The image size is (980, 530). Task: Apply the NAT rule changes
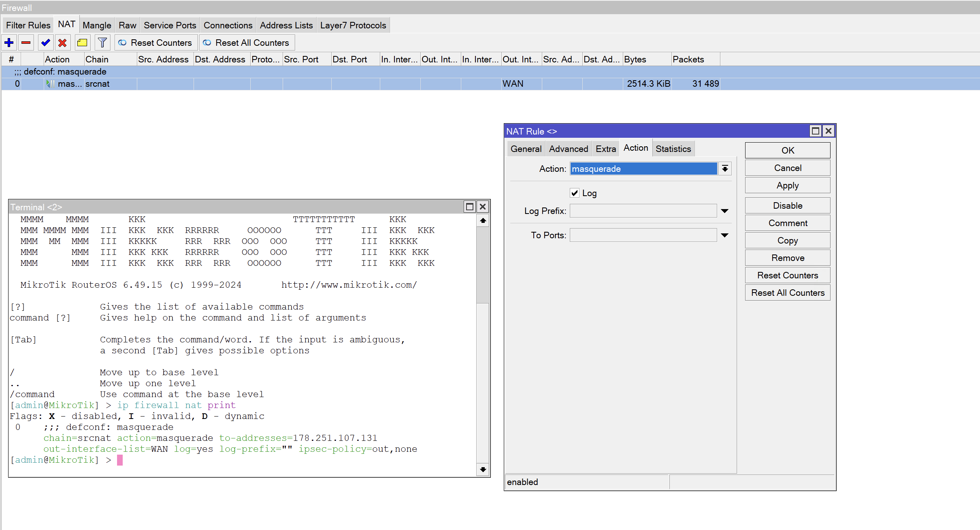(x=787, y=185)
